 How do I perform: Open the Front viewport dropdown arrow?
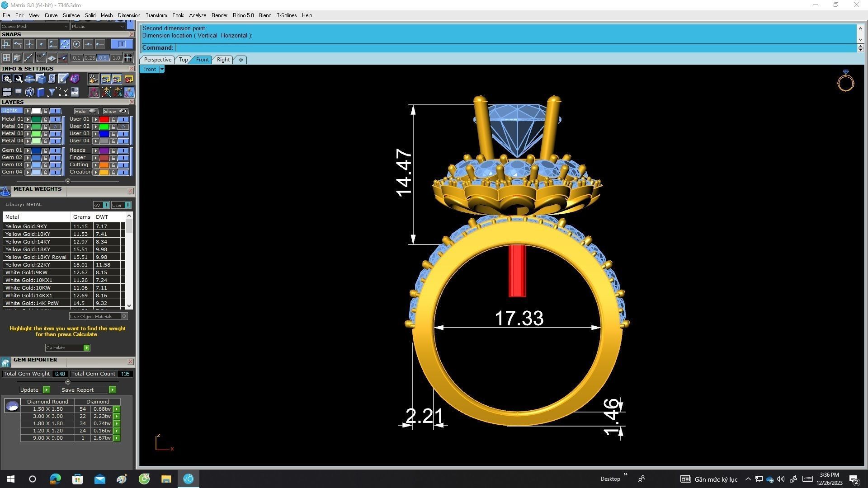[162, 69]
